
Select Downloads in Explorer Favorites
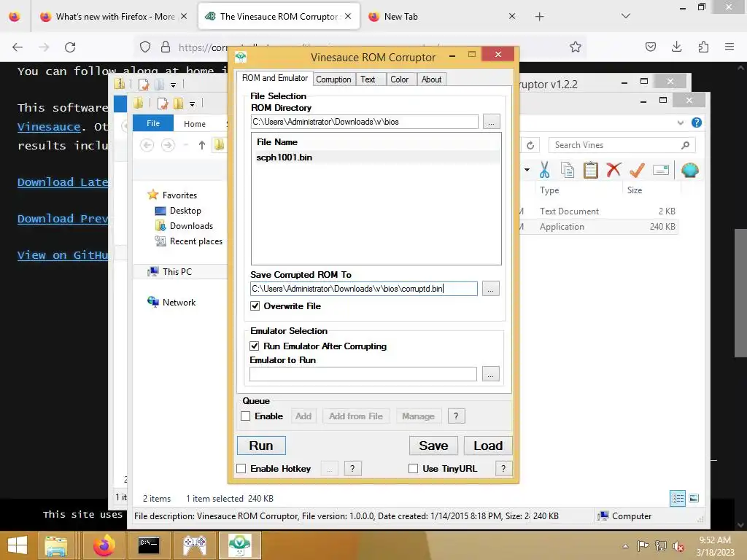point(191,226)
